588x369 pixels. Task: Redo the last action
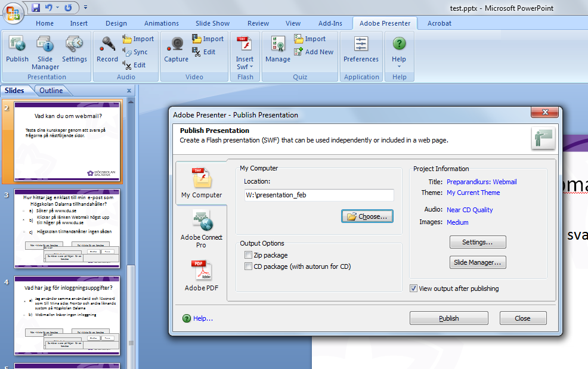(68, 8)
